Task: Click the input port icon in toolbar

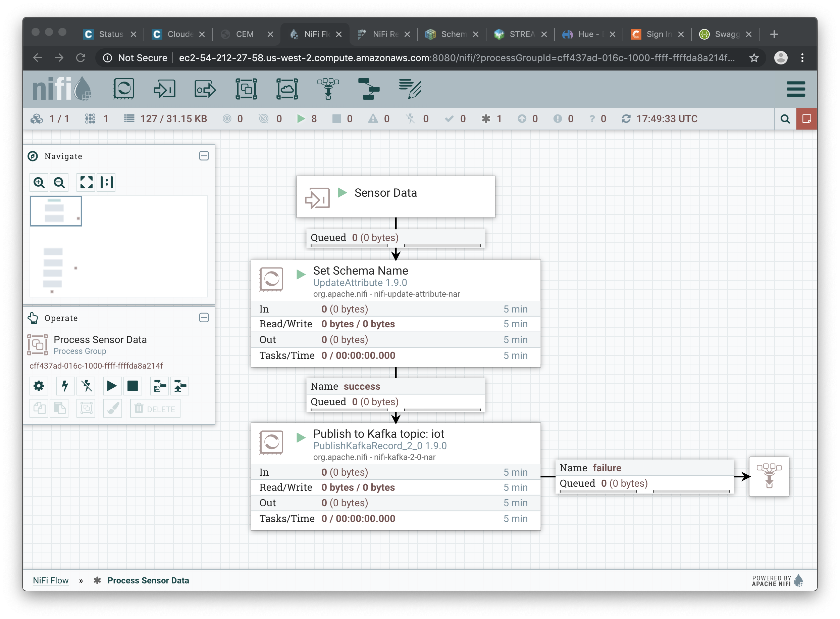Action: point(165,89)
